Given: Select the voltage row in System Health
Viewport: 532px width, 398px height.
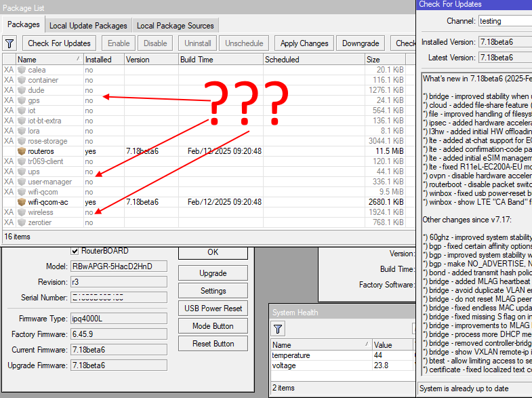Looking at the screenshot, I should 342,365.
